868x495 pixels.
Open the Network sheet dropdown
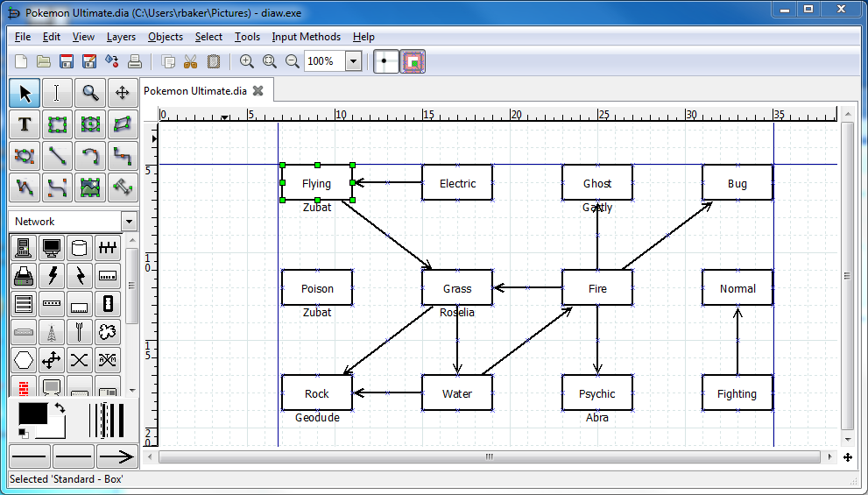pyautogui.click(x=129, y=222)
